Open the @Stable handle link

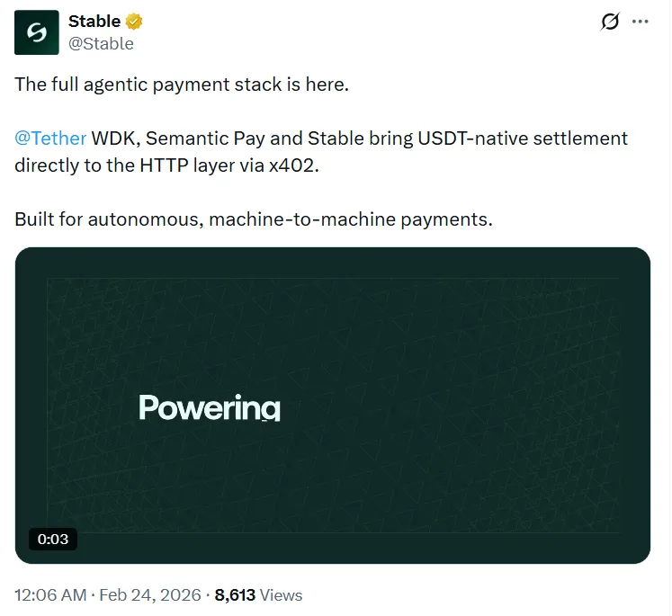[x=101, y=43]
